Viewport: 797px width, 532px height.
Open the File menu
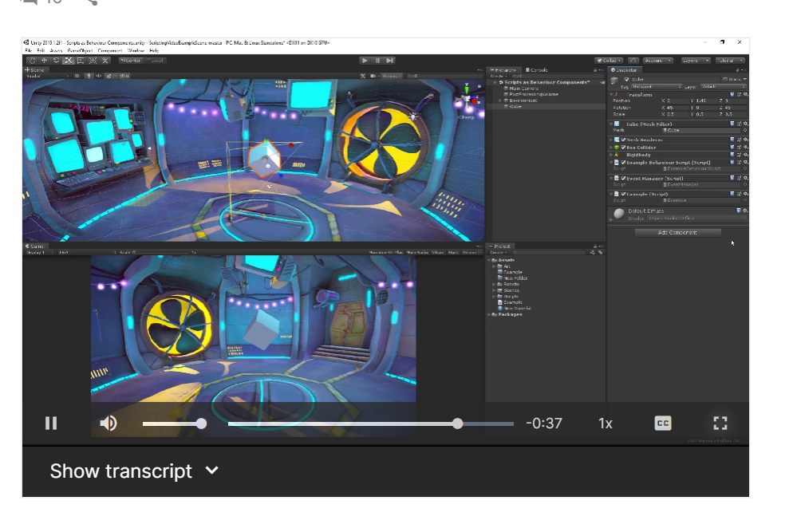29,51
